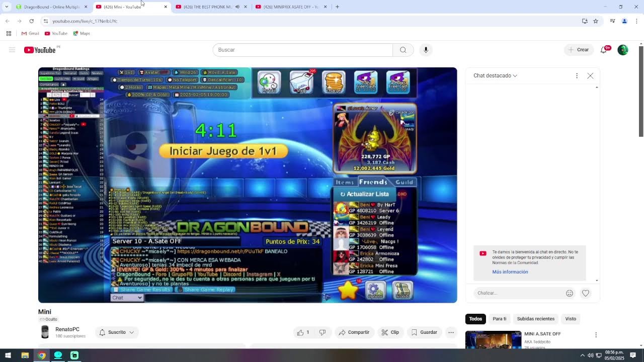644x362 pixels.
Task: Open MINI A.SATE OFF video thumbnail
Action: coord(493,339)
